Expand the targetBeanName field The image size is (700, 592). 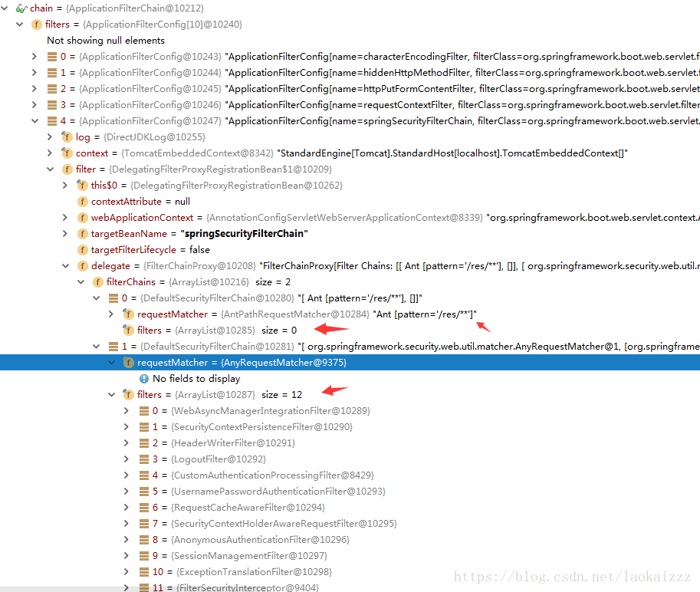65,233
